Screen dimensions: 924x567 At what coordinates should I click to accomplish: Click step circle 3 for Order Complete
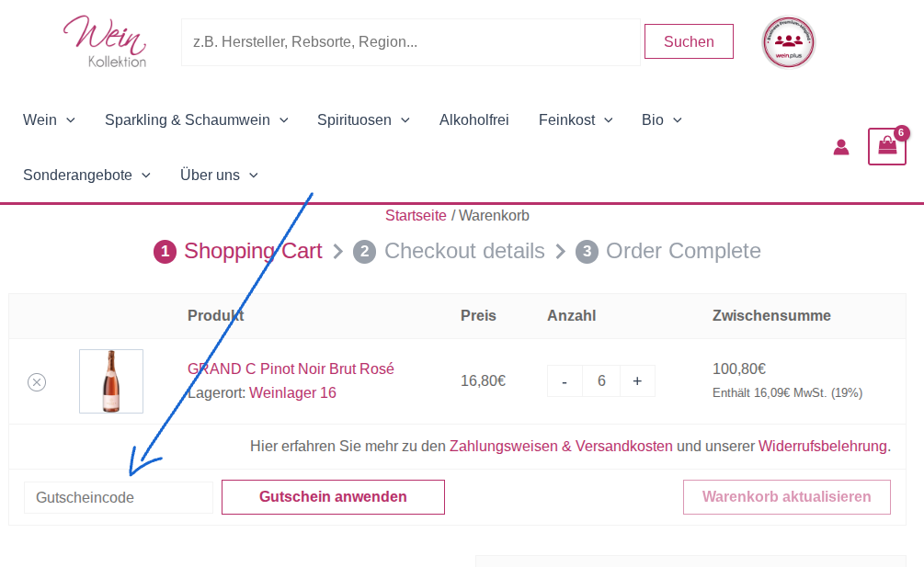click(x=587, y=251)
